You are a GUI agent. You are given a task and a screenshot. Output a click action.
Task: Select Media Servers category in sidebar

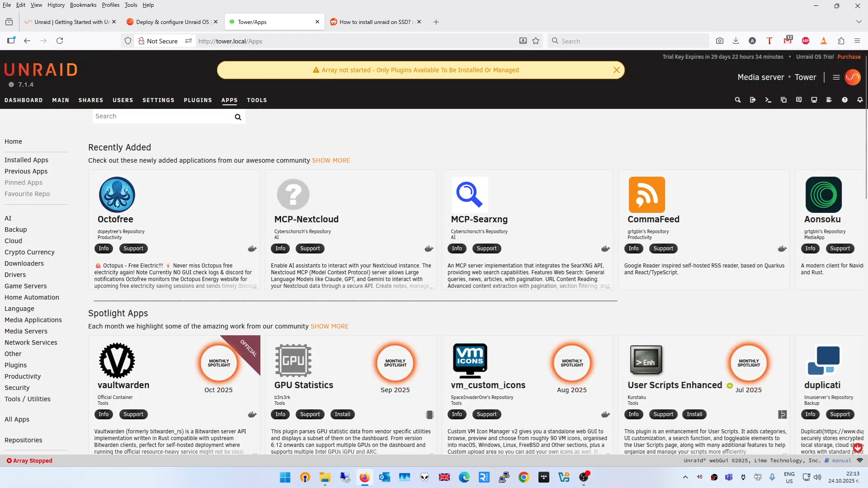pyautogui.click(x=26, y=331)
